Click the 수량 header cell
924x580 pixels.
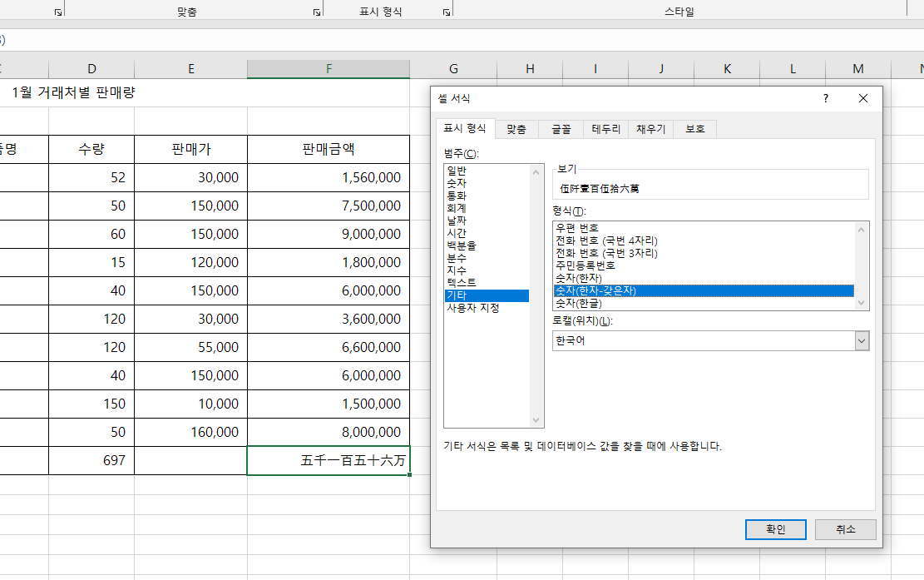91,149
